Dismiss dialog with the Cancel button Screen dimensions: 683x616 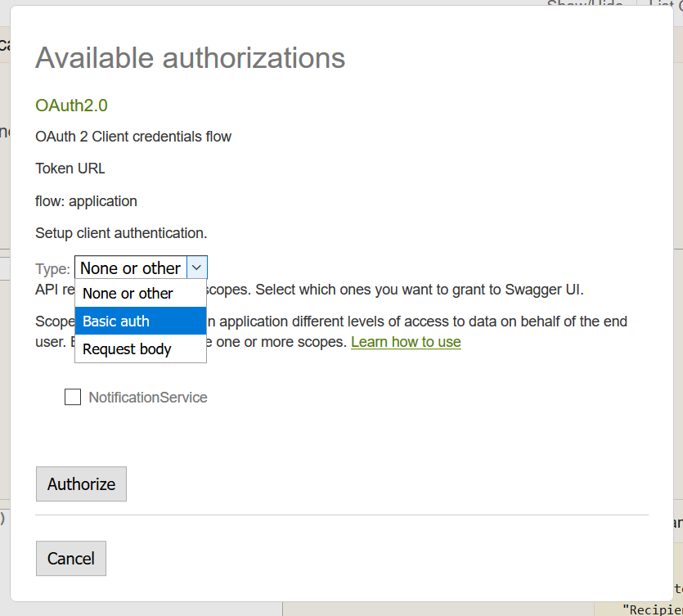click(x=71, y=559)
